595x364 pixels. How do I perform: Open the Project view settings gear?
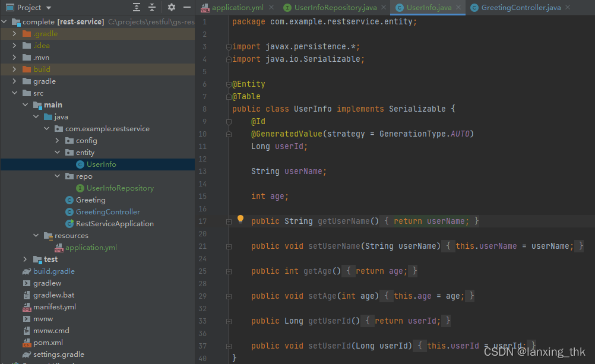pos(171,7)
